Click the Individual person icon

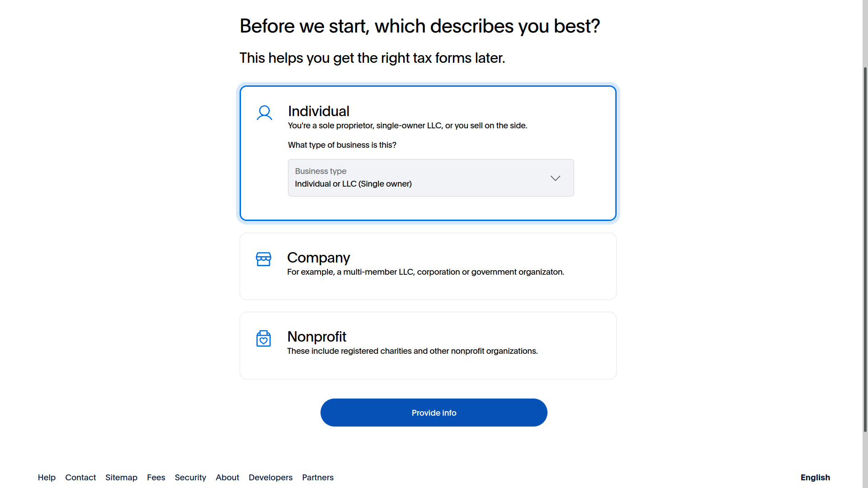click(x=264, y=113)
